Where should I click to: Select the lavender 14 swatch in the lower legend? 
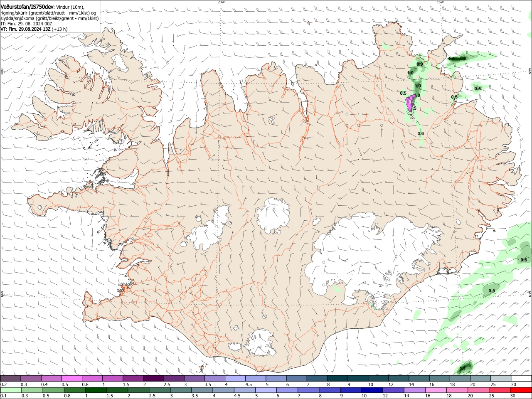point(414,390)
